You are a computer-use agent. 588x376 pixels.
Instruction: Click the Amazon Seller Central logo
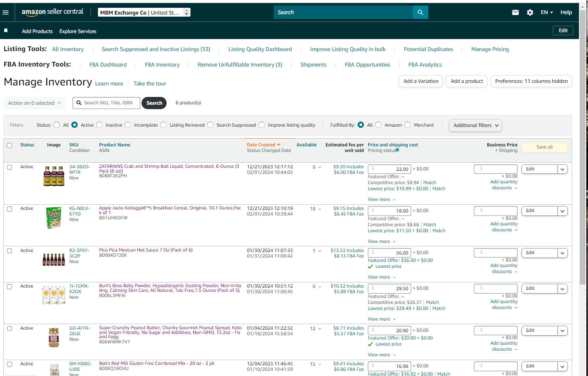pos(52,12)
